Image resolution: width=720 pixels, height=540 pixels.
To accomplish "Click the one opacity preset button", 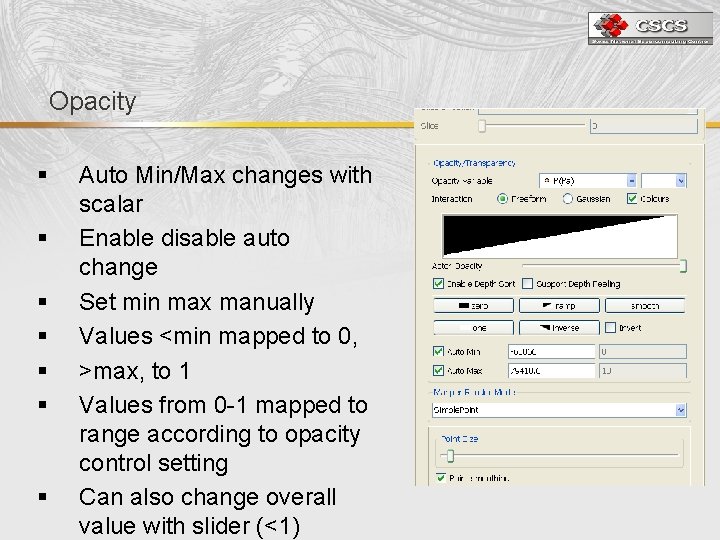I will tap(473, 327).
